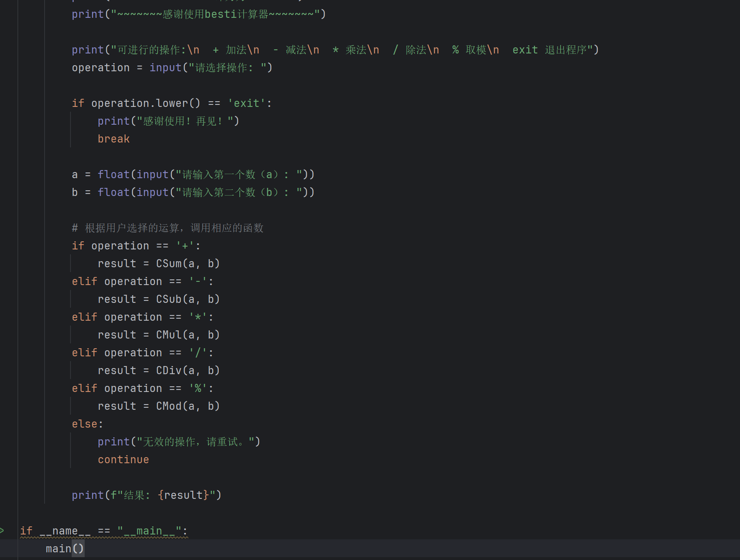
Task: Place cursor on operation = input("请选择操作: ") line
Action: (172, 68)
